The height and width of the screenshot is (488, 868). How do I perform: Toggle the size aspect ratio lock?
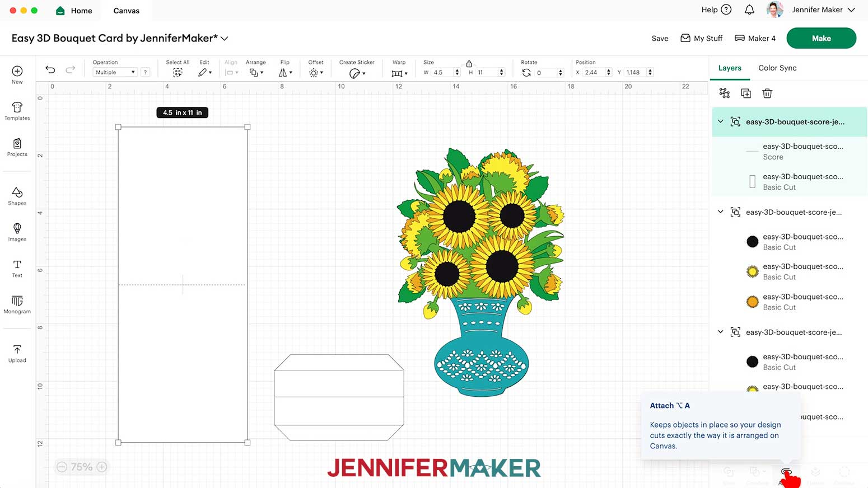tap(469, 64)
